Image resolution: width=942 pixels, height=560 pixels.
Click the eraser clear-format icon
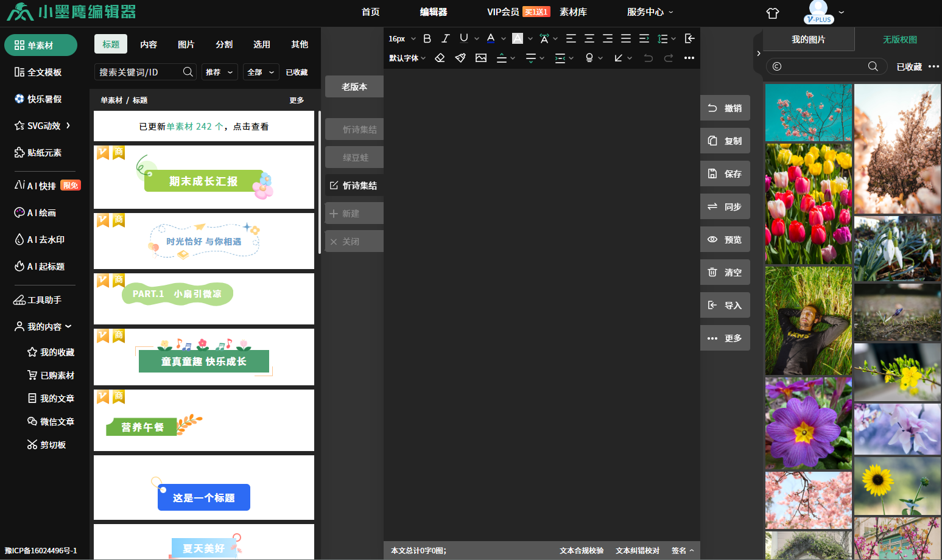click(440, 58)
